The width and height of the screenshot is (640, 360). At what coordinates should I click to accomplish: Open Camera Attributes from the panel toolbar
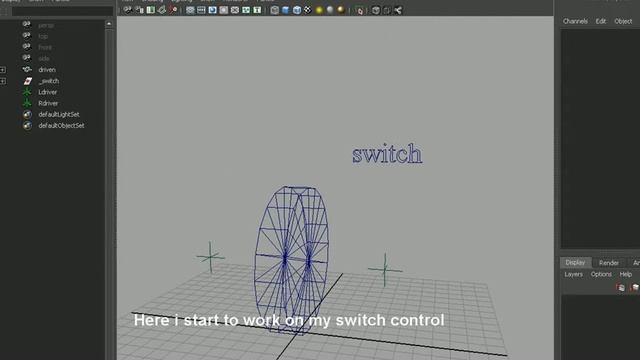point(139,10)
